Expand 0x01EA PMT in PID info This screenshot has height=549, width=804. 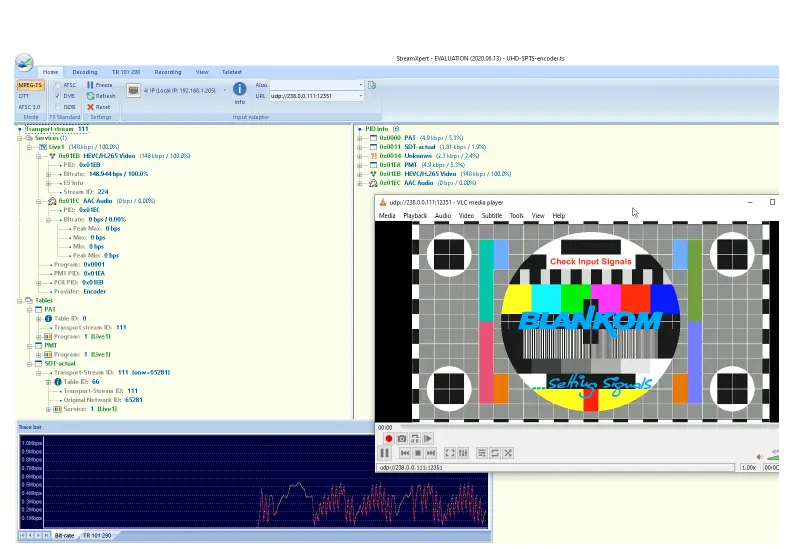360,165
